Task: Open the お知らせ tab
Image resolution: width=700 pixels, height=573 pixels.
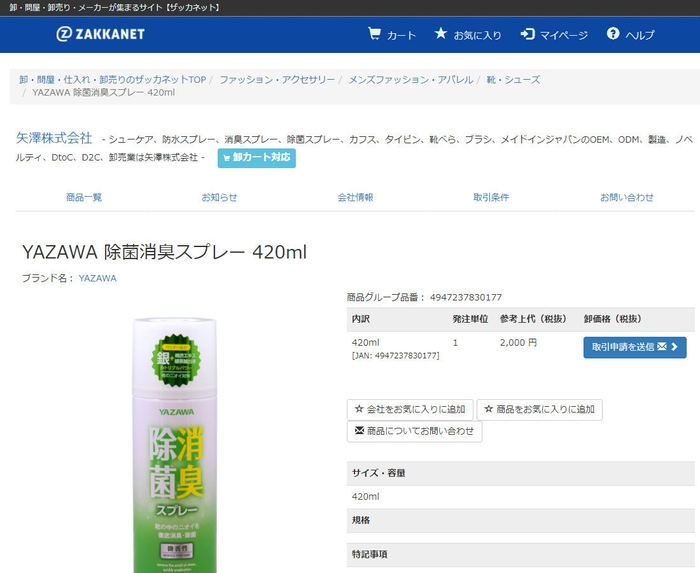Action: coord(219,198)
